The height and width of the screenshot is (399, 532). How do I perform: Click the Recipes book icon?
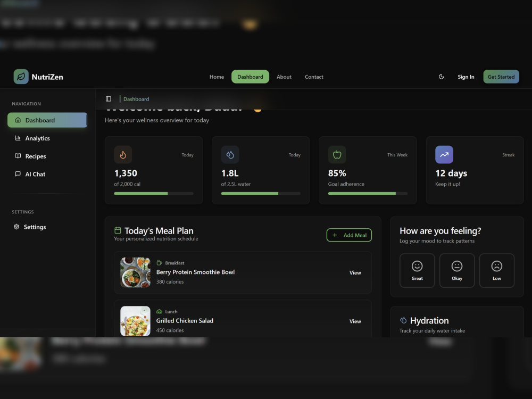point(18,156)
